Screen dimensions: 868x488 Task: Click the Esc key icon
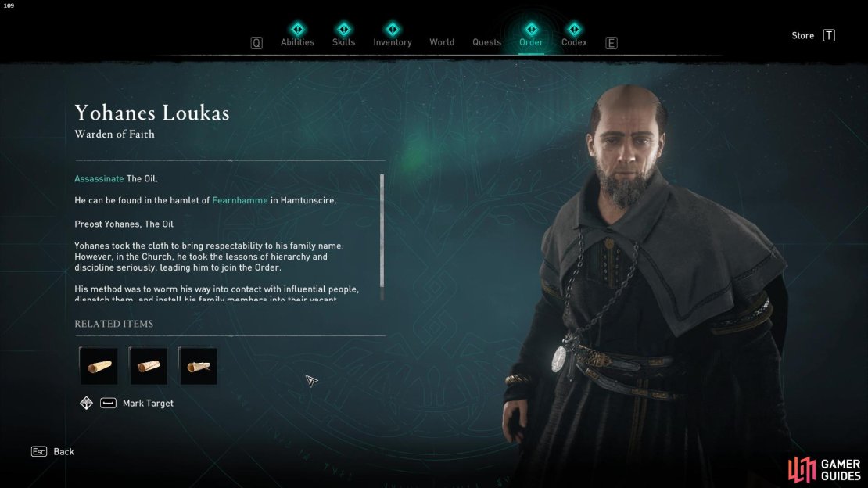(x=39, y=451)
